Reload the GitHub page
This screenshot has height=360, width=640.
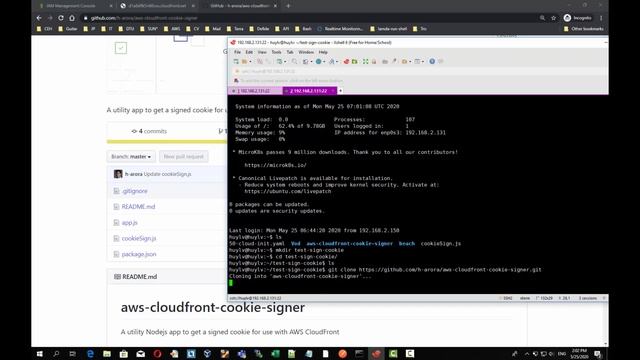[x=61, y=18]
